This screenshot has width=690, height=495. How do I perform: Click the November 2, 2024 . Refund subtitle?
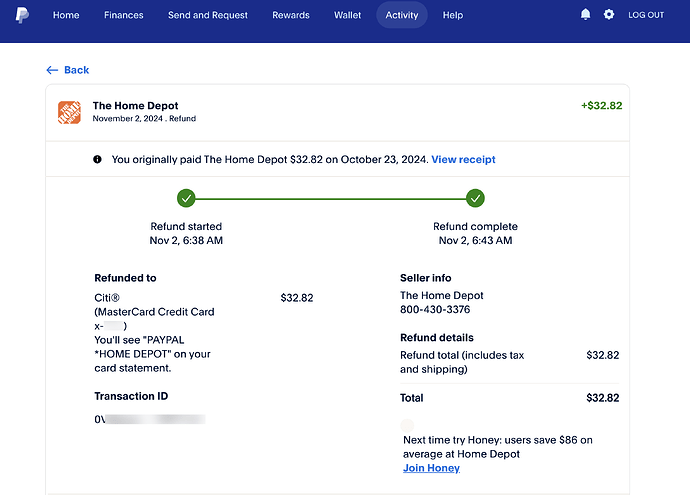(144, 118)
